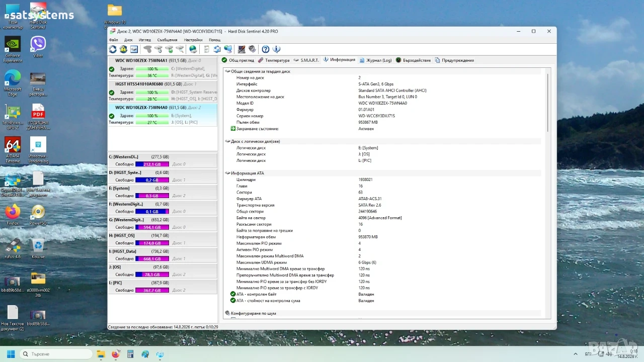The width and height of the screenshot is (644, 362).
Task: Click the Търсене taskbar search field
Action: (55, 354)
